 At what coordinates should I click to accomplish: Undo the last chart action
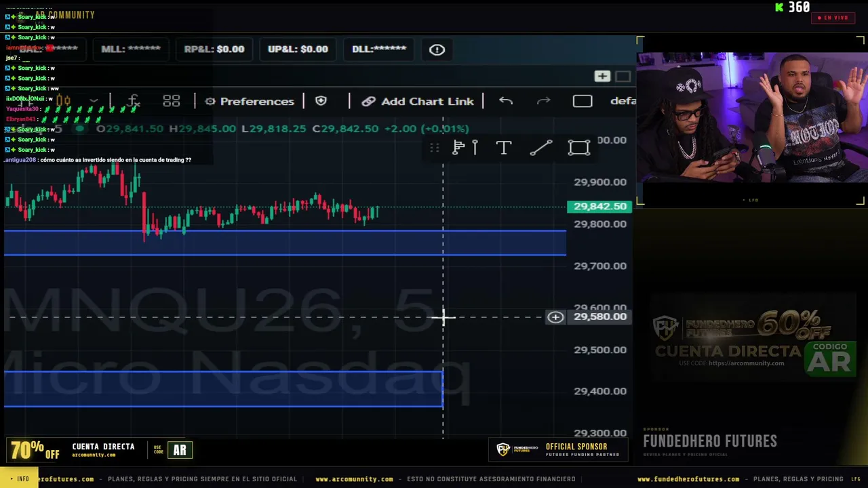(x=506, y=101)
